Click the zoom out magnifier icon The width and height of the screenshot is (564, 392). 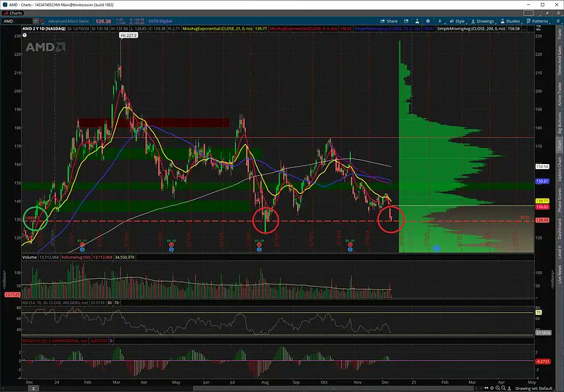504,388
